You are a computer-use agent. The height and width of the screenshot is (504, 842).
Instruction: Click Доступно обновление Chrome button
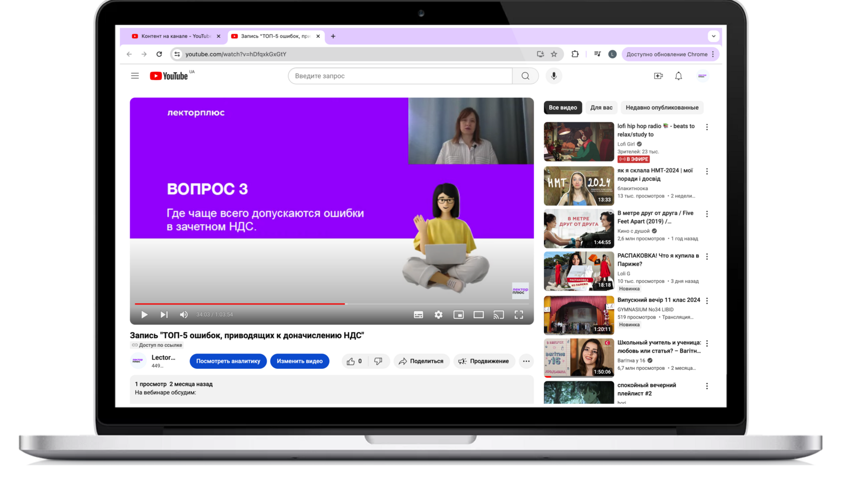click(671, 54)
